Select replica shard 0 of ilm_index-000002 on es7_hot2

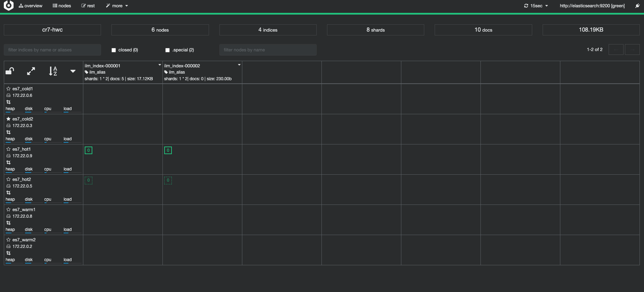point(168,181)
